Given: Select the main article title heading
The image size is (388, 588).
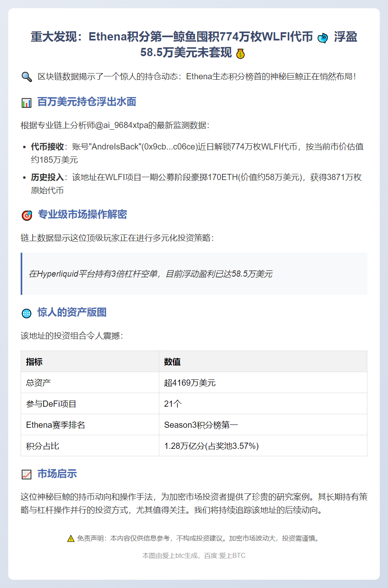Looking at the screenshot, I should click(x=194, y=45).
